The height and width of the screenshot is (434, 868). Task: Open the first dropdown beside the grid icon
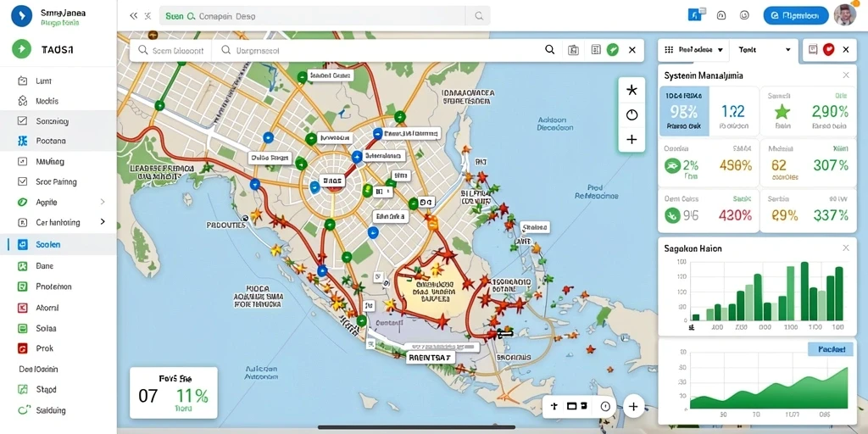coord(701,50)
